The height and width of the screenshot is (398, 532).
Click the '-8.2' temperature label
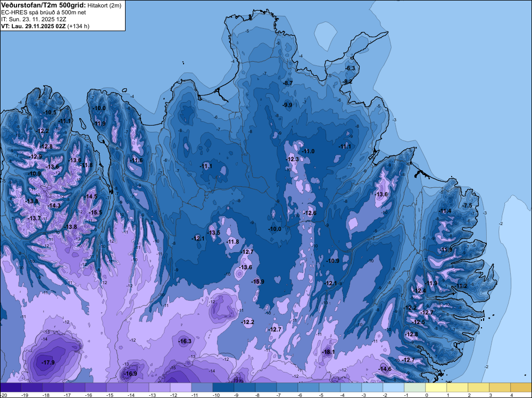[x=347, y=81]
